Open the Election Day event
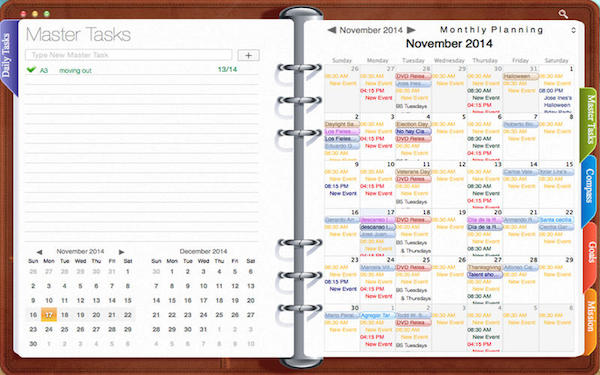The image size is (600, 375). tap(413, 124)
